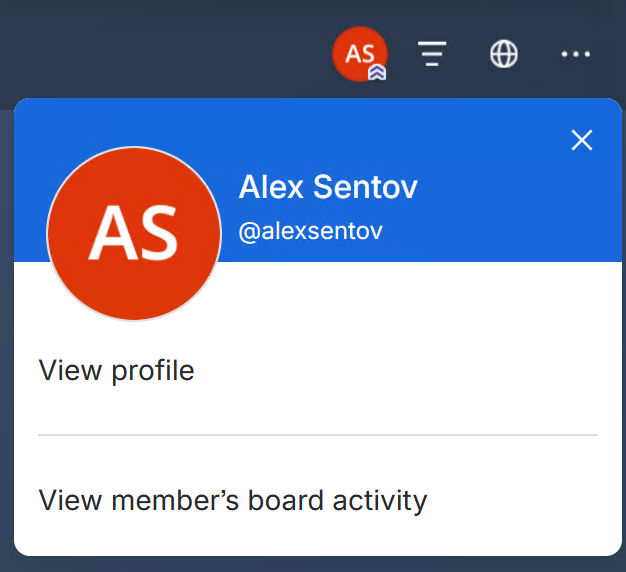Click the header gap between the filter and globe icons
The image size is (626, 572).
pos(468,54)
